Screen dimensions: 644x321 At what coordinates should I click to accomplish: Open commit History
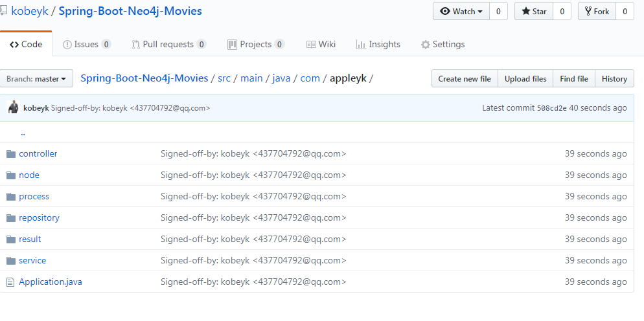614,78
